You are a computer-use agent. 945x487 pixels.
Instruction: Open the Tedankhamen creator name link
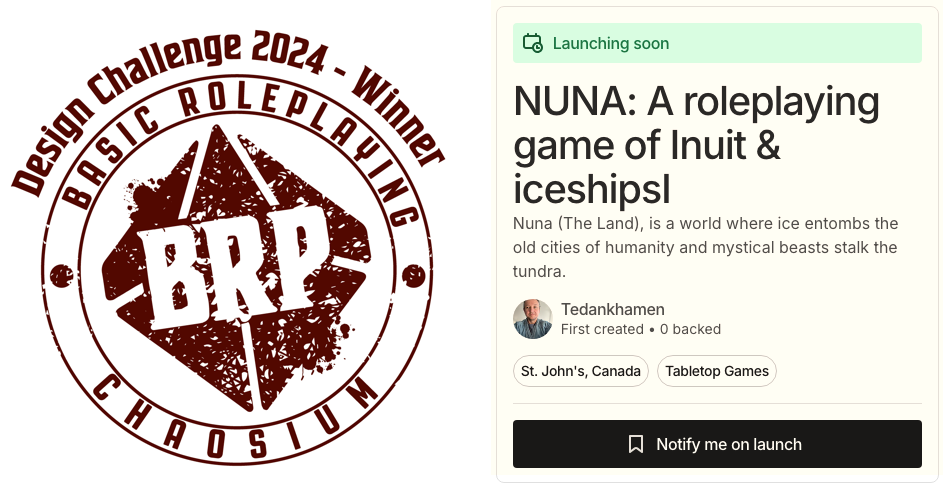tap(613, 309)
